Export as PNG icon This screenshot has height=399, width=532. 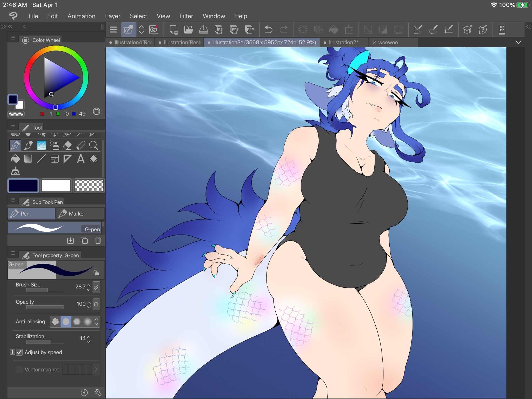click(x=234, y=30)
